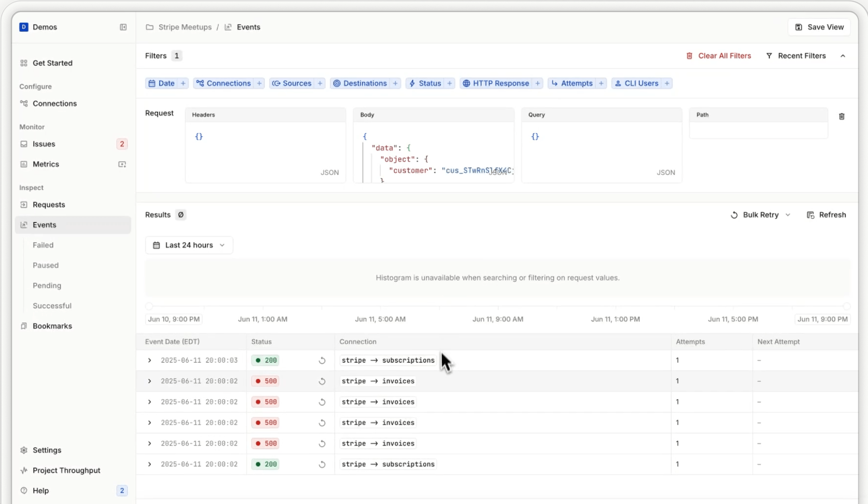Image resolution: width=868 pixels, height=504 pixels.
Task: Click the Events icon in the breadcrumb
Action: (x=228, y=27)
